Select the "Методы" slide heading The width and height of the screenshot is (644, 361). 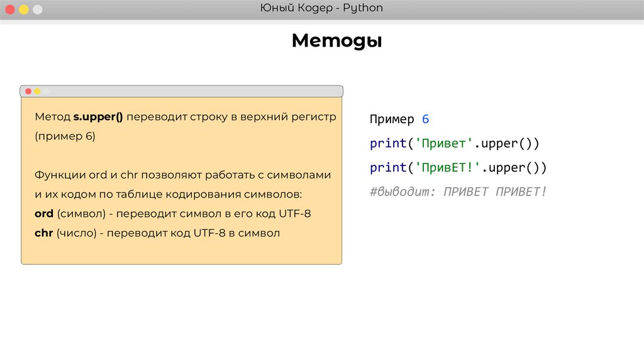pyautogui.click(x=337, y=42)
